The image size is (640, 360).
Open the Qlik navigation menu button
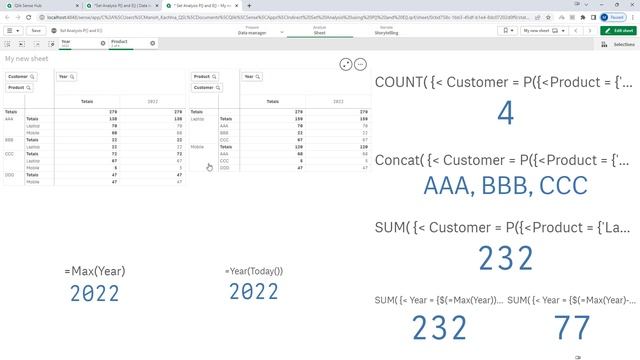tap(13, 31)
